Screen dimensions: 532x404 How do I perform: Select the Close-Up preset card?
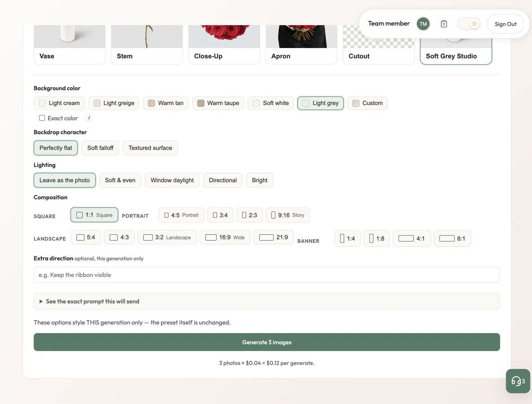pyautogui.click(x=224, y=44)
